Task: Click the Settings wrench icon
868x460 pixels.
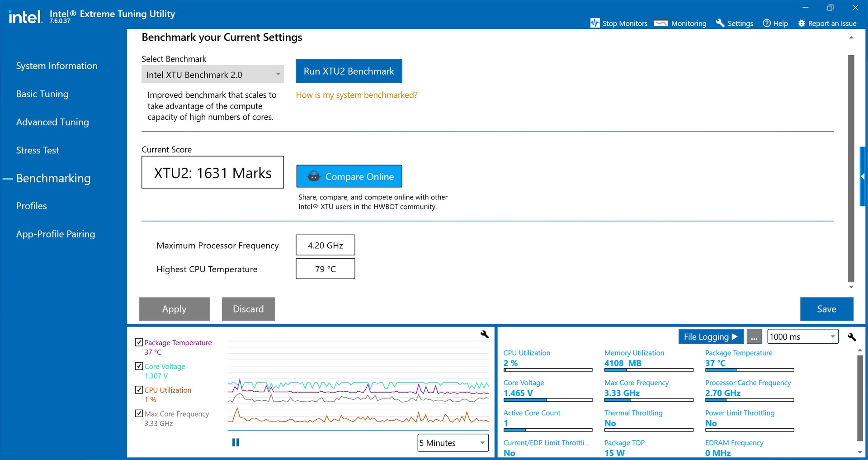Action: pos(720,23)
